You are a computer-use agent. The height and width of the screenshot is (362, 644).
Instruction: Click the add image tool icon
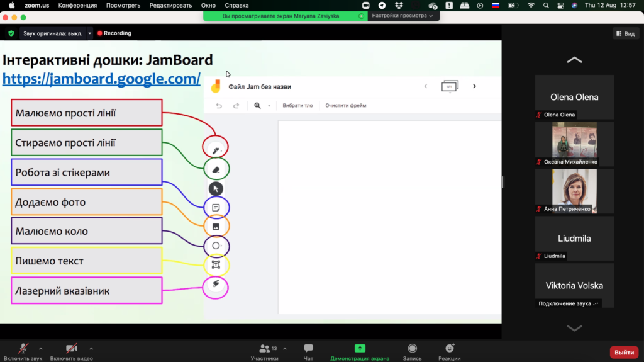tap(216, 226)
